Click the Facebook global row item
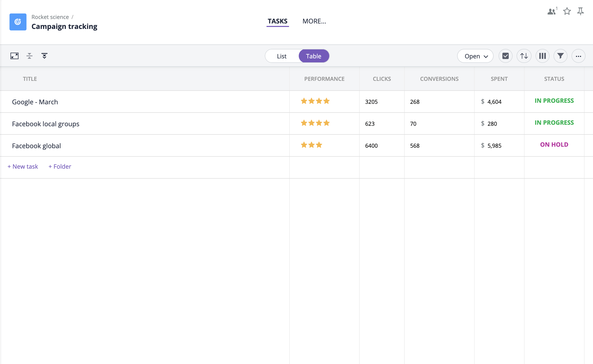593x364 pixels. click(x=36, y=146)
